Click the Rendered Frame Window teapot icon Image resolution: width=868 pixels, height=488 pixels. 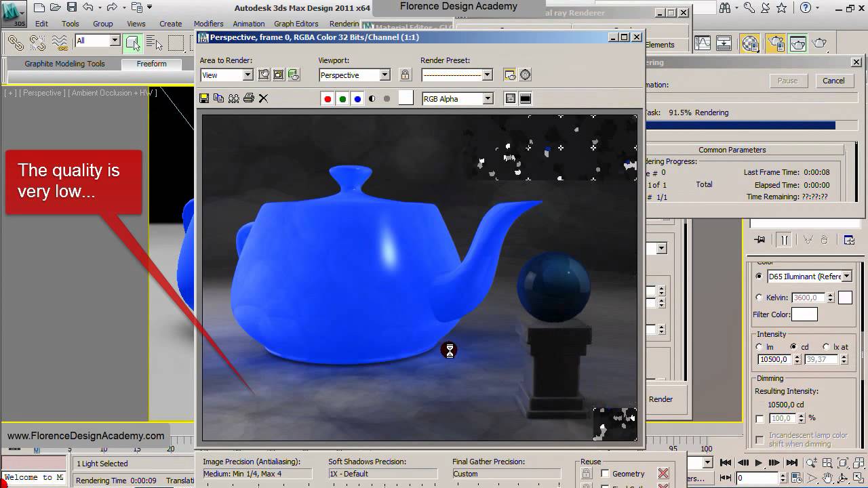point(797,43)
